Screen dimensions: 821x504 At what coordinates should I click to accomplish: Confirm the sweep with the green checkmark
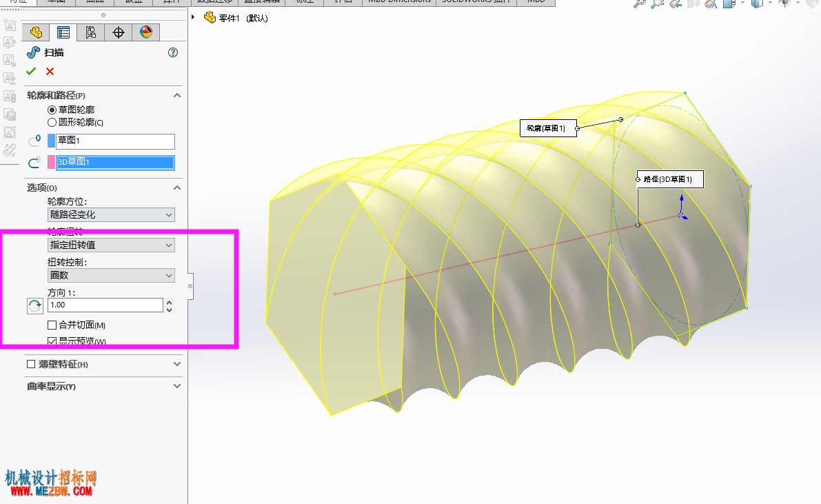click(32, 71)
